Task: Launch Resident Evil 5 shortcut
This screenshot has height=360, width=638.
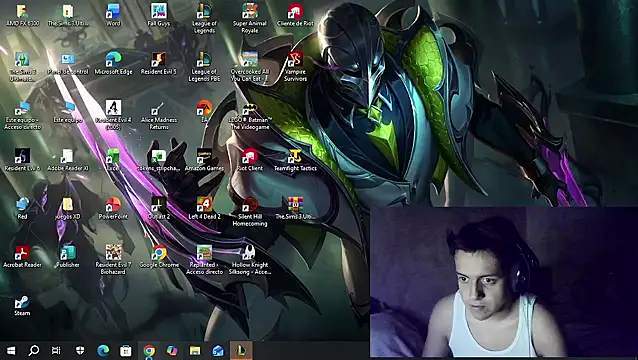Action: [x=159, y=63]
